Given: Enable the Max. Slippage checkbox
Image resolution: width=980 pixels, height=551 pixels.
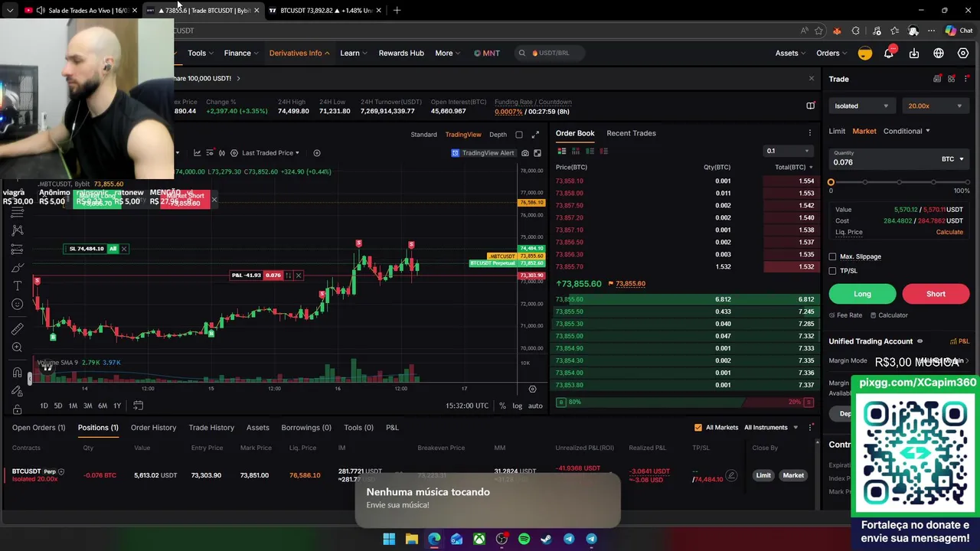Looking at the screenshot, I should (833, 256).
